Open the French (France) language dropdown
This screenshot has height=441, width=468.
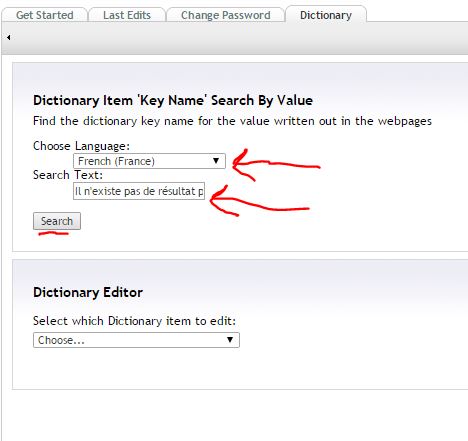149,161
